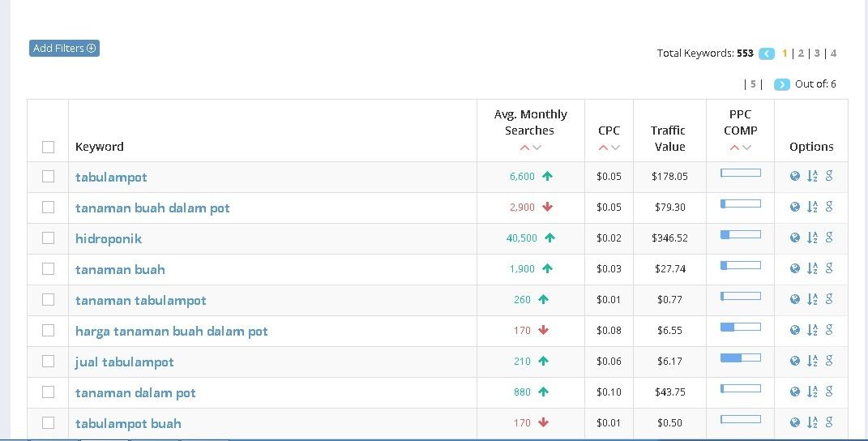868x441 pixels.
Task: Go to previous page with left arrow
Action: point(767,54)
